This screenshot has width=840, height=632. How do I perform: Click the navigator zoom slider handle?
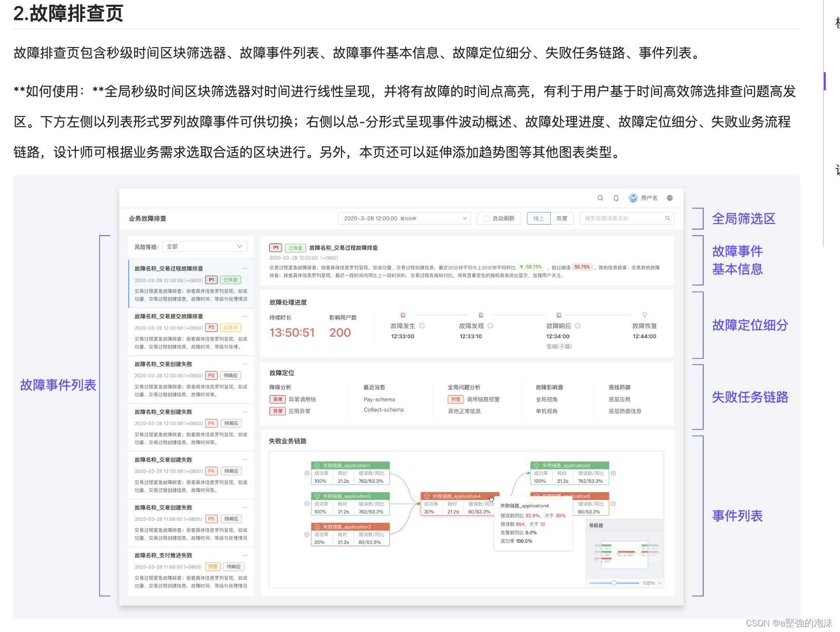click(x=614, y=583)
